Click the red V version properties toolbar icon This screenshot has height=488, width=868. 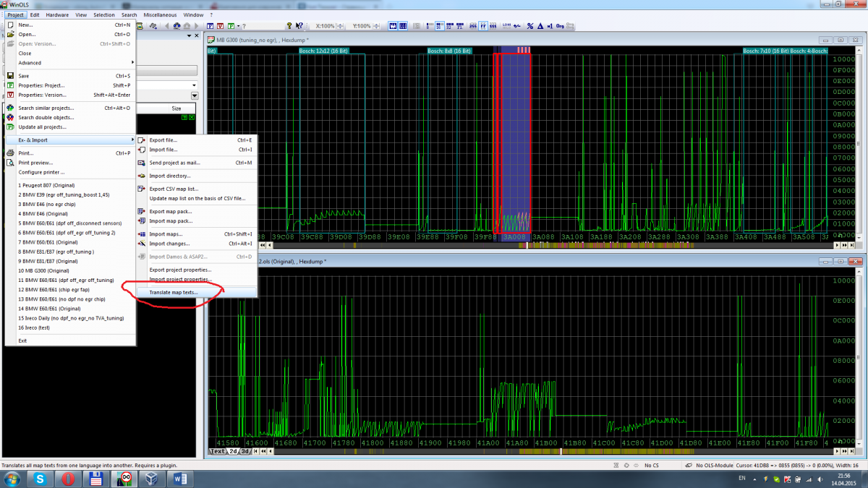coord(220,26)
